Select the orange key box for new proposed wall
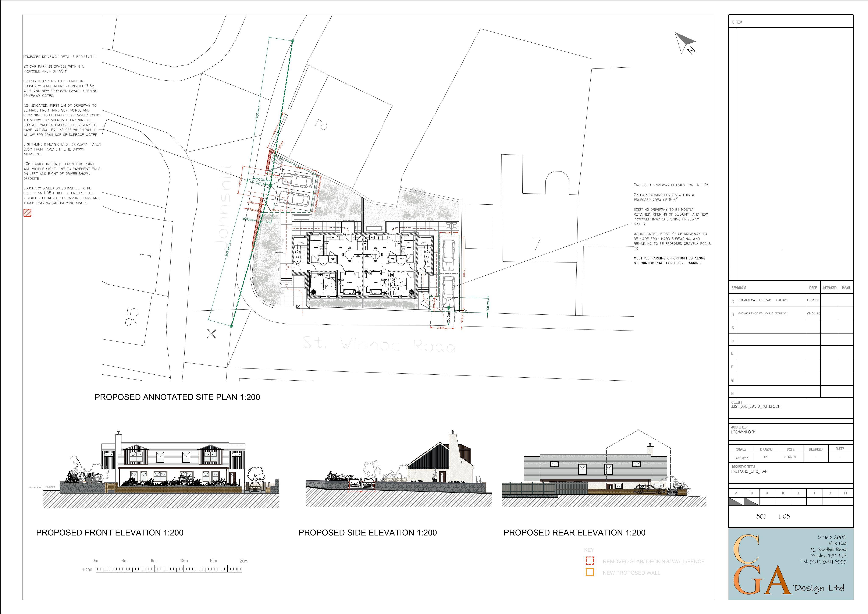This screenshot has width=868, height=614. click(590, 572)
